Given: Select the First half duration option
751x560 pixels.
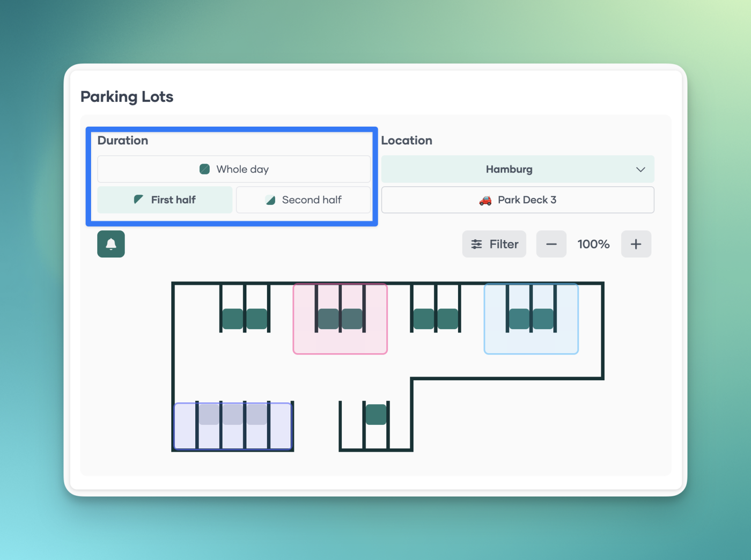Looking at the screenshot, I should [x=165, y=200].
